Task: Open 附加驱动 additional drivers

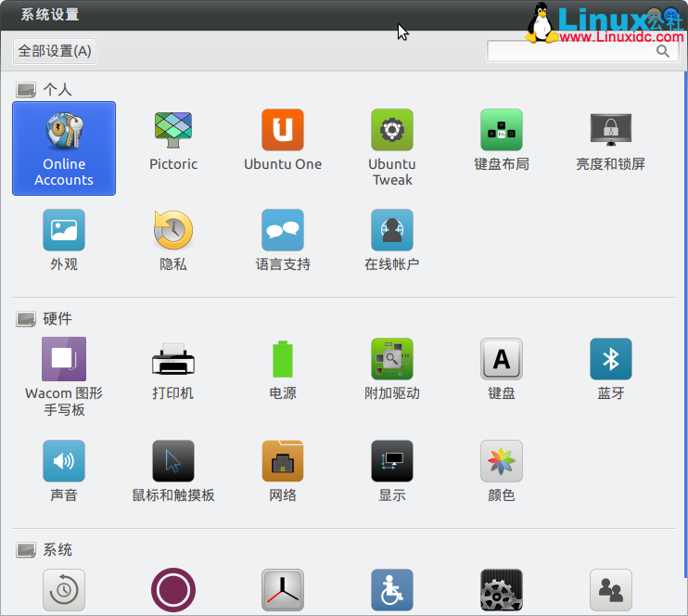Action: click(x=392, y=369)
